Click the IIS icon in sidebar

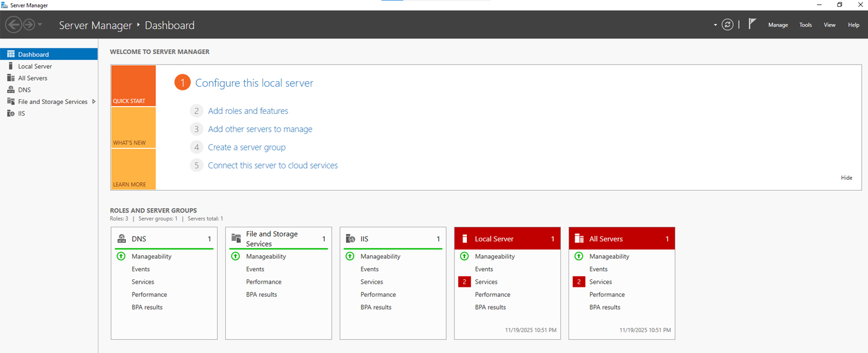point(11,113)
